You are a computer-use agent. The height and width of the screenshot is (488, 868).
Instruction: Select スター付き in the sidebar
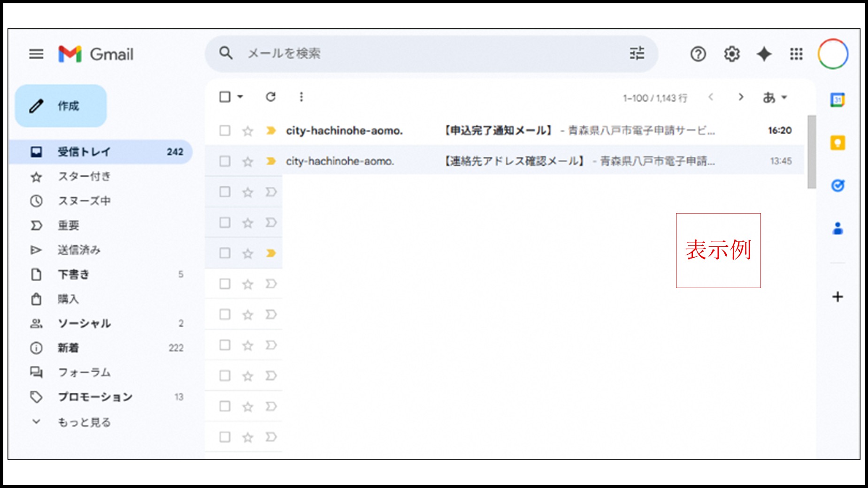(84, 177)
